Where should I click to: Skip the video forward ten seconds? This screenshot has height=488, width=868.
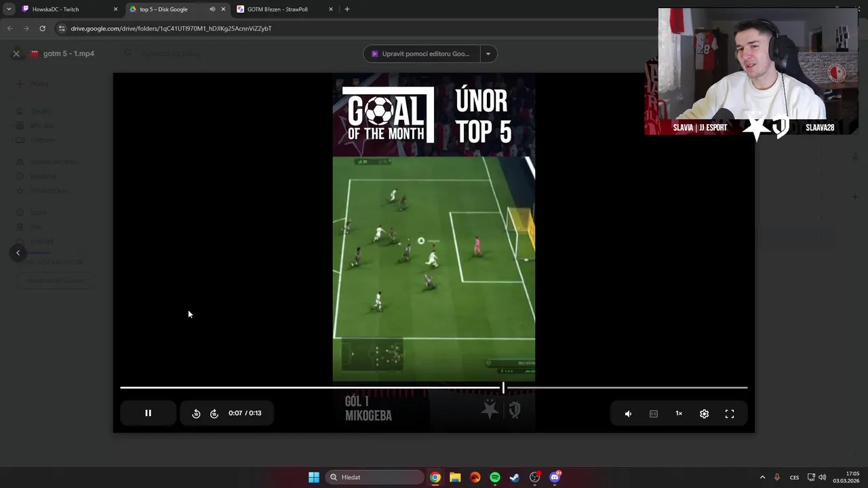coord(214,413)
